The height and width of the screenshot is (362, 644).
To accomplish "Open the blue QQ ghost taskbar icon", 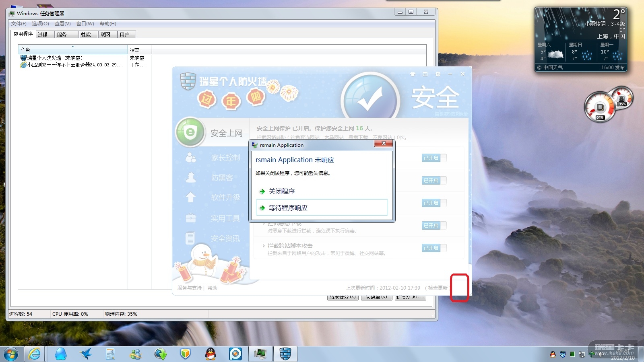I will point(60,354).
